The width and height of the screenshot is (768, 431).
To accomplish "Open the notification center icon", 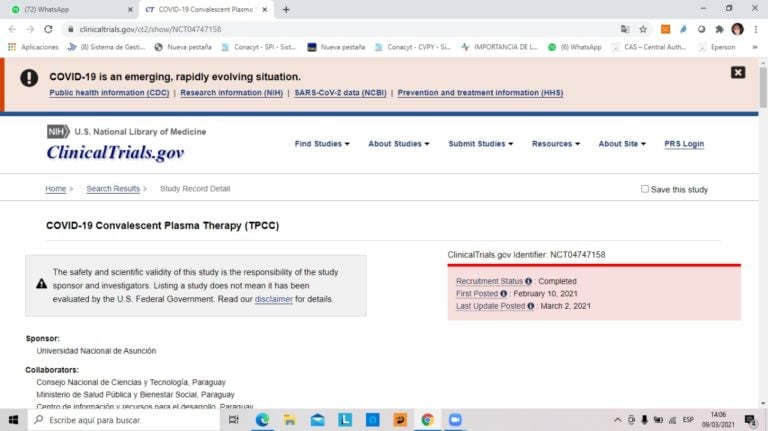I will click(x=750, y=420).
